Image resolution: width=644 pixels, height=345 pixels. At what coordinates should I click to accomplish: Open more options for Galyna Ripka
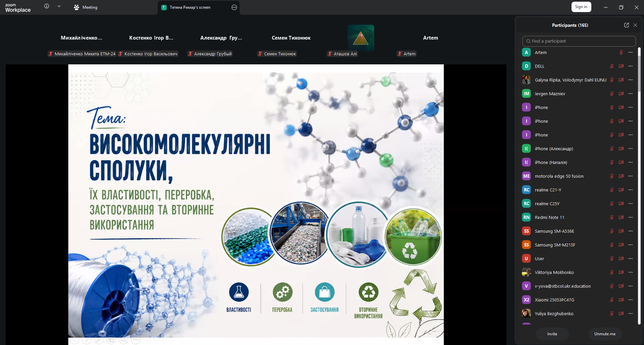point(631,80)
